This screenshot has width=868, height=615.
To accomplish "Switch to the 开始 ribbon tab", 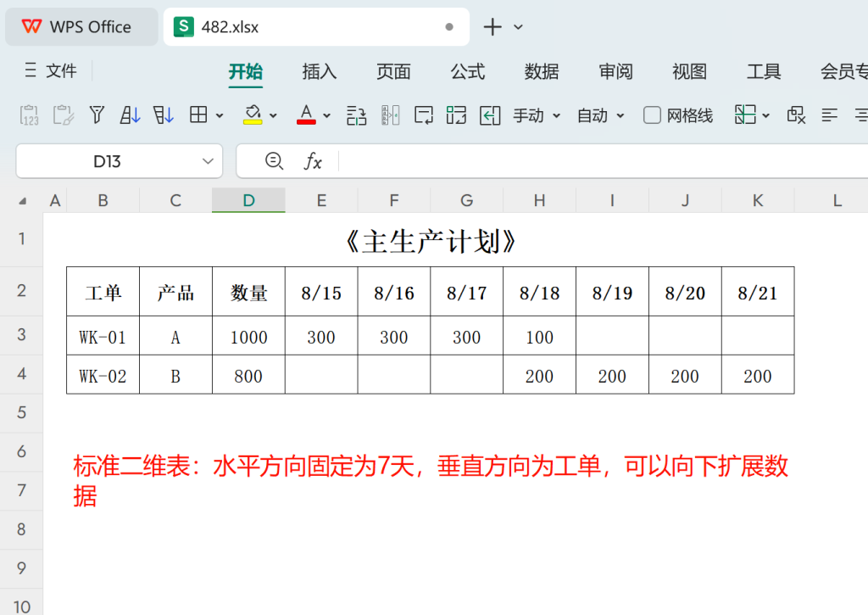I will pyautogui.click(x=246, y=71).
